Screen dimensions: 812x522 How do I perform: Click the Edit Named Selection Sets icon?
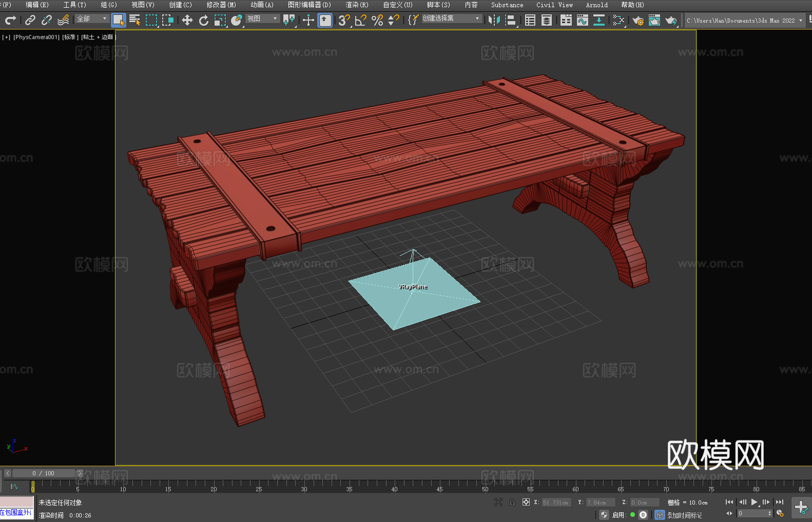(x=413, y=20)
